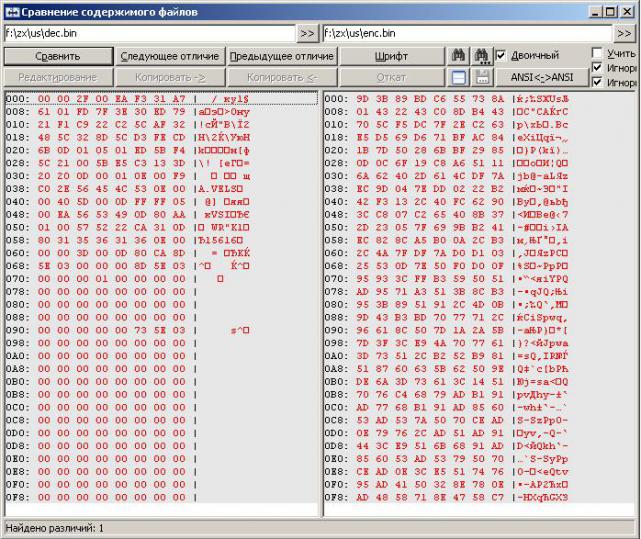This screenshot has width=641, height=539.
Task: Open browse >> button for dec.bin path
Action: coord(307,33)
